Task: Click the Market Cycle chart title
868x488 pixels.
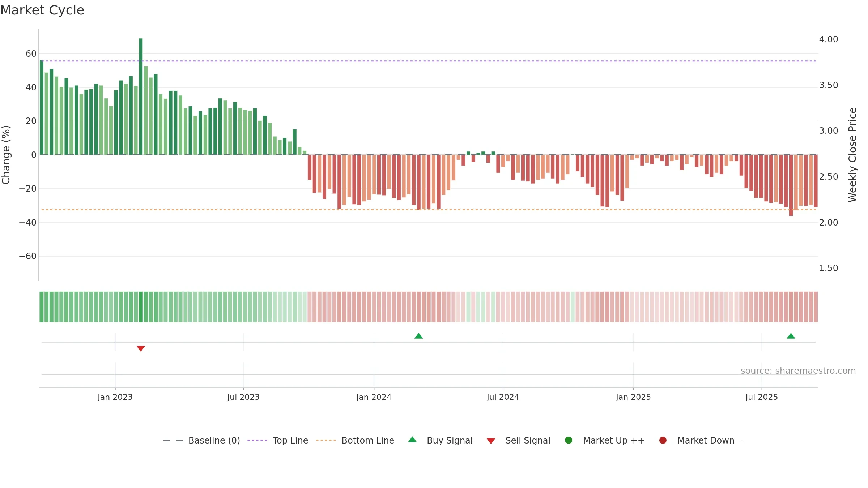Action: [42, 10]
